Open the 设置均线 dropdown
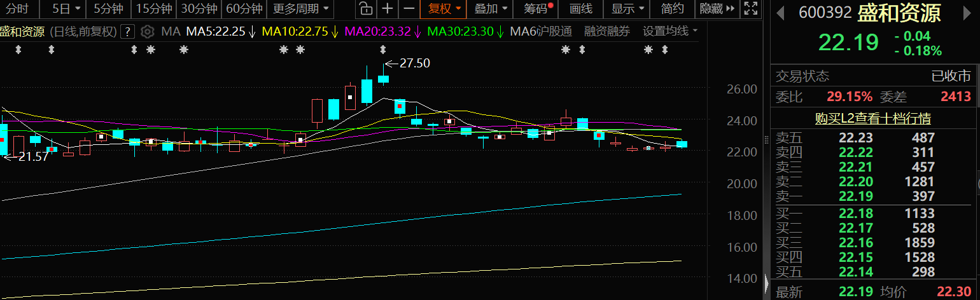980x300 pixels. (x=669, y=32)
